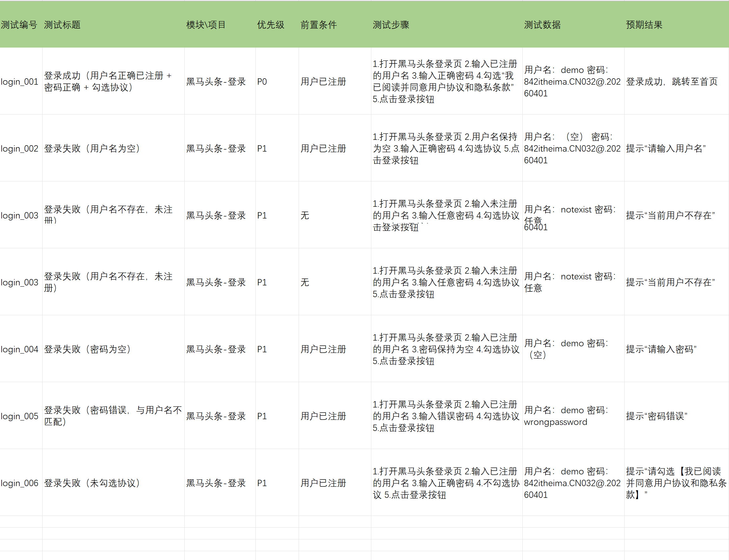
Task: Click the title 登录成功（用户名正确已注册 + 密码正确 + 勾选协议）
Action: 113,81
